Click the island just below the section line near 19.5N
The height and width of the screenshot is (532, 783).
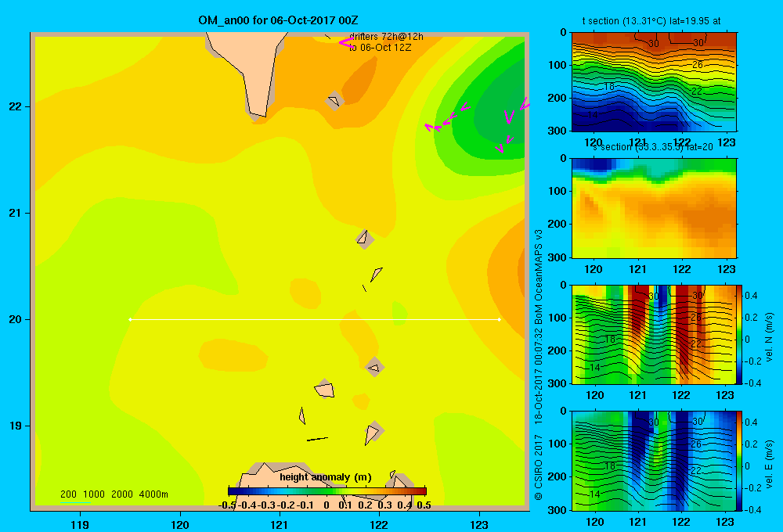(374, 367)
